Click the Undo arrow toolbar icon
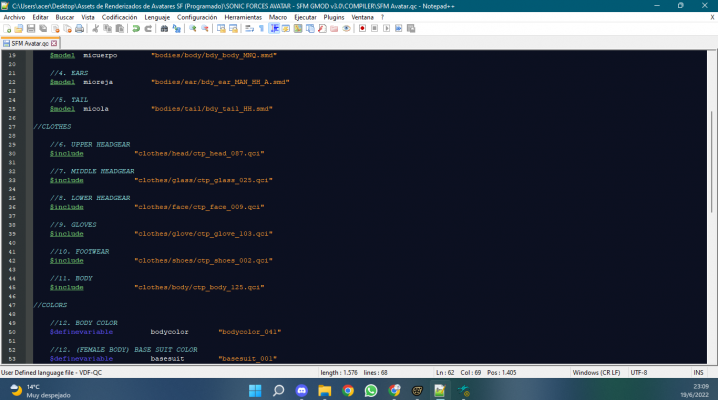Screen dimensions: 718x400 pos(135,29)
